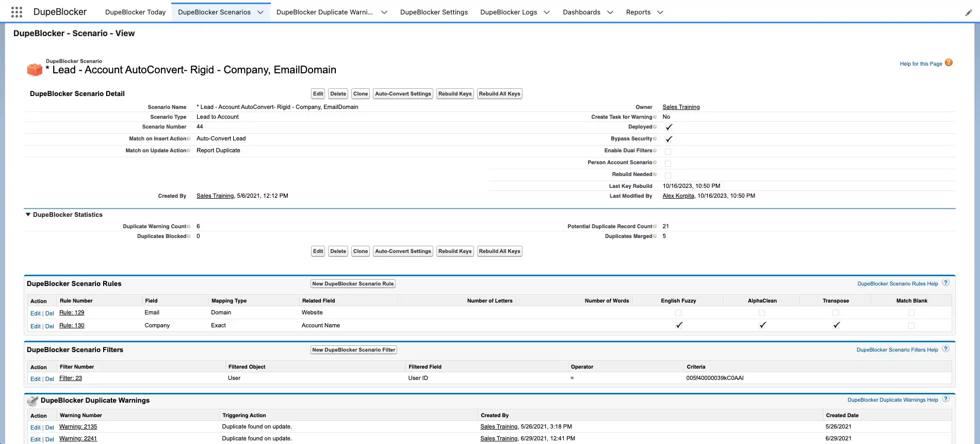Open the Scenario Rules Help question icon
The image size is (980, 444).
point(945,283)
